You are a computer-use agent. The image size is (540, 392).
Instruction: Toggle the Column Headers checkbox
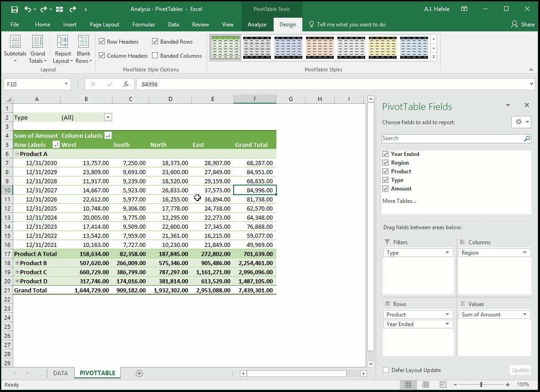[x=102, y=55]
